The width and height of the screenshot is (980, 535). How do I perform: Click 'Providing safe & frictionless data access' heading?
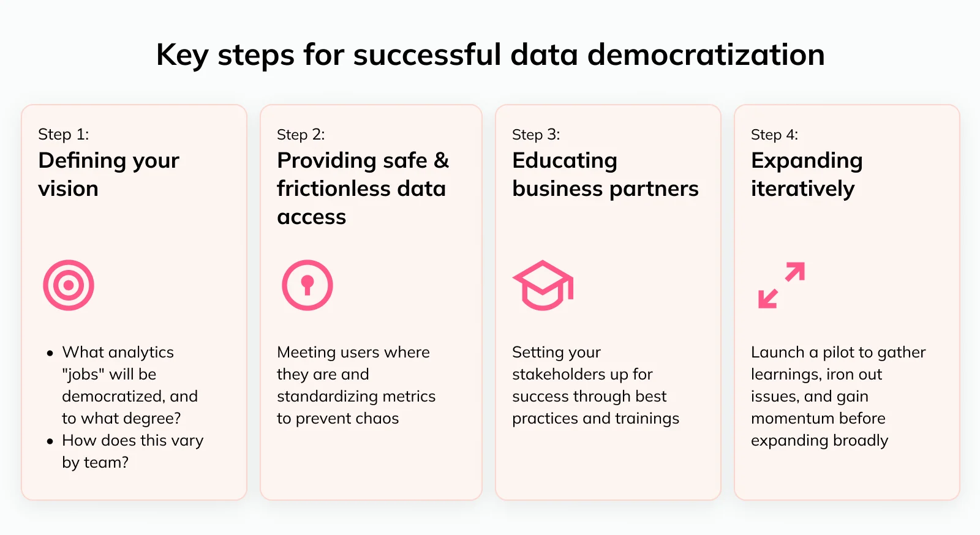click(x=363, y=189)
